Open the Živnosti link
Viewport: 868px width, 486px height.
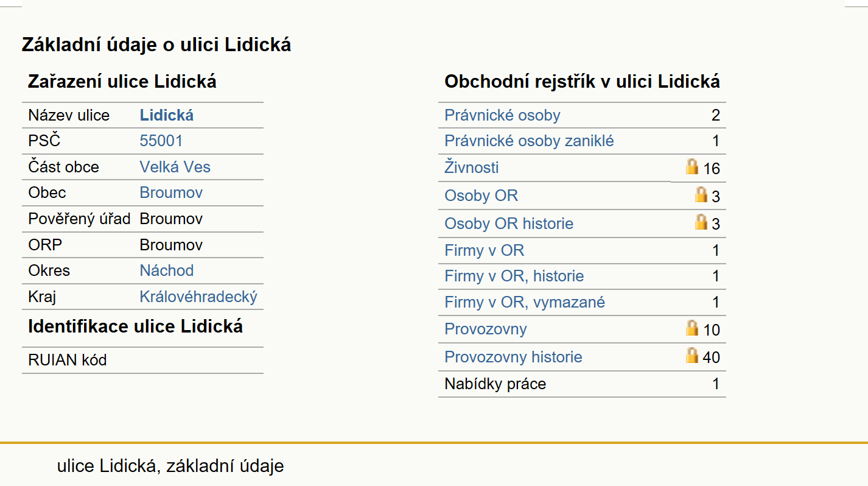point(472,167)
